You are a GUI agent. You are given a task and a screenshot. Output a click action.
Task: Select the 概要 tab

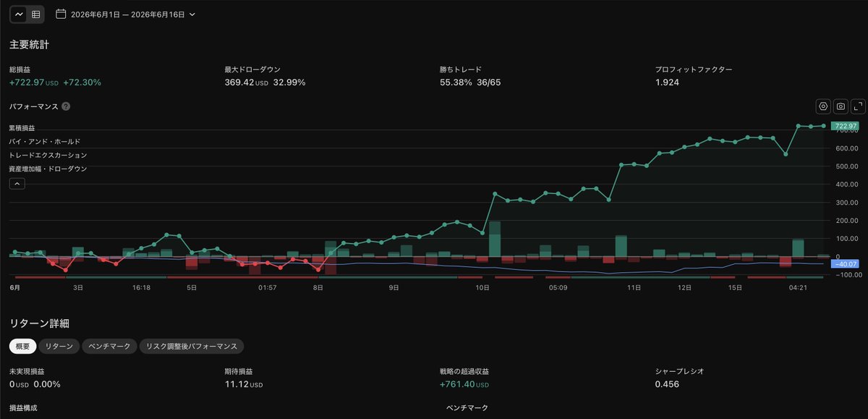pos(22,347)
